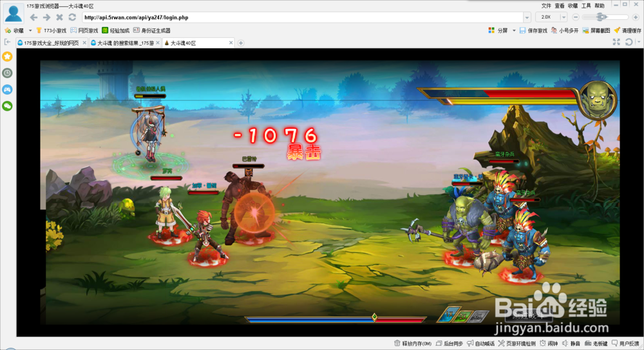This screenshot has width=644, height=350.
Task: Open the 工具 menu
Action: click(586, 6)
